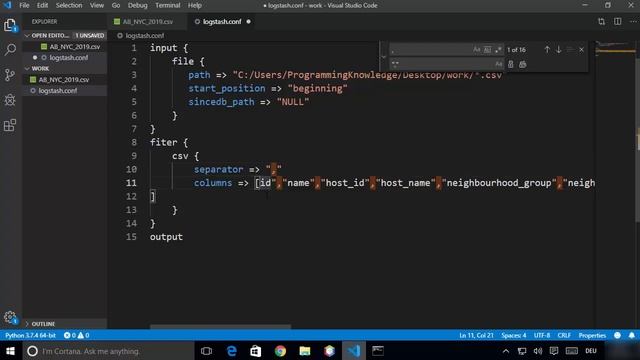Viewport: 640px width, 360px height.
Task: Change language mode via Properties item
Action: [592, 335]
